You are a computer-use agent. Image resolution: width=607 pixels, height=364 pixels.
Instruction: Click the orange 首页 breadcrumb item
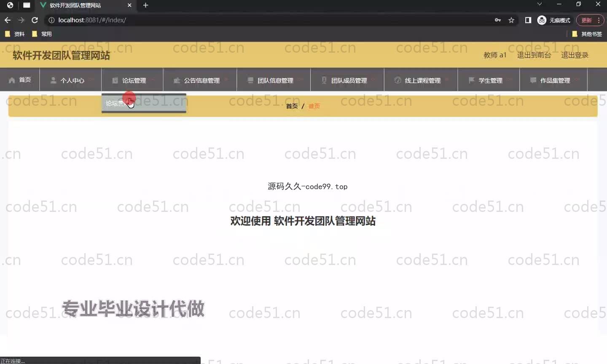(x=314, y=106)
